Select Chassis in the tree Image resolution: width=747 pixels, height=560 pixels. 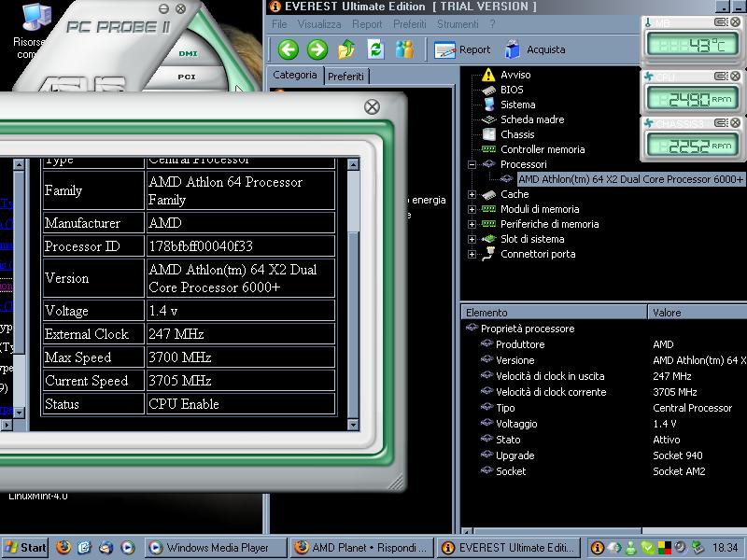(x=517, y=134)
